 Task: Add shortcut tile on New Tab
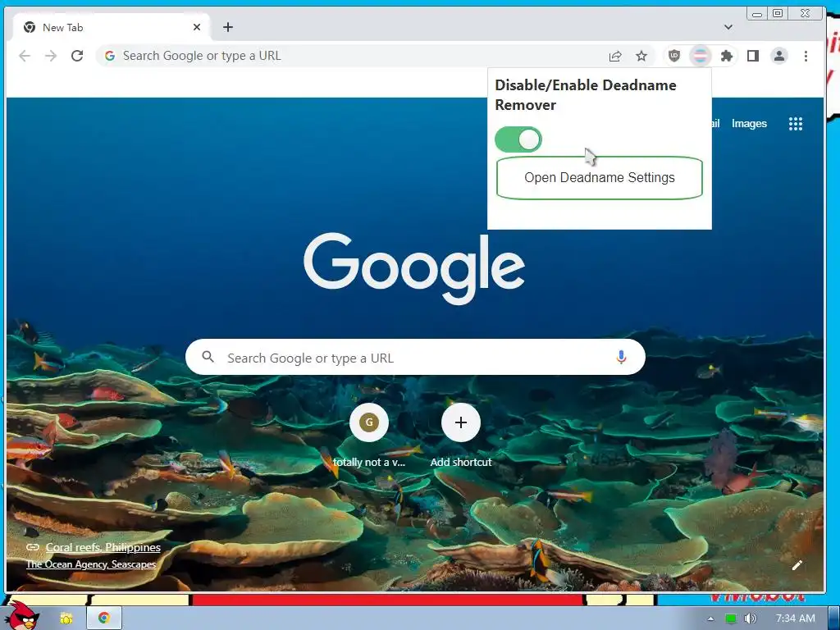[x=461, y=436]
